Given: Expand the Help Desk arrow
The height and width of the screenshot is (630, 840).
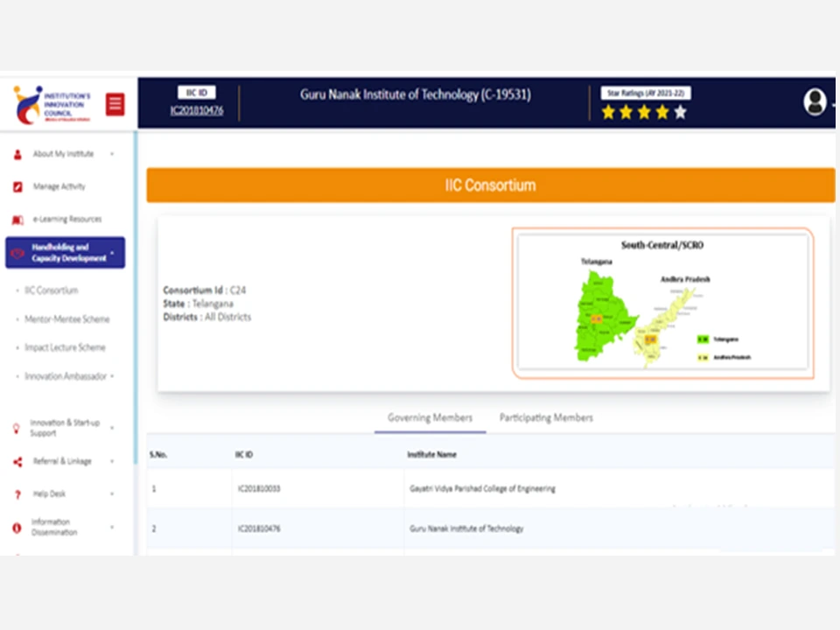Looking at the screenshot, I should pyautogui.click(x=112, y=493).
